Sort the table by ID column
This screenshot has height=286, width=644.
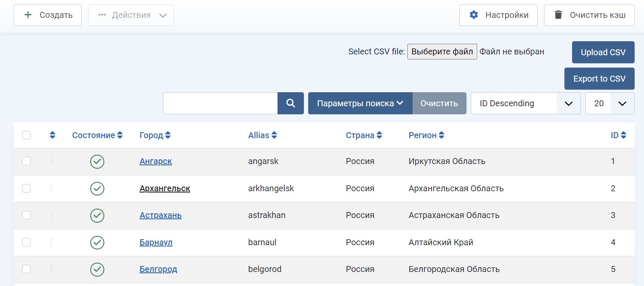click(x=618, y=135)
